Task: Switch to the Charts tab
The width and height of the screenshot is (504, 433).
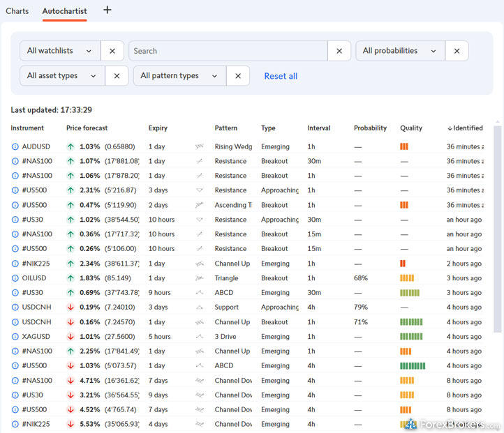Action: click(17, 11)
